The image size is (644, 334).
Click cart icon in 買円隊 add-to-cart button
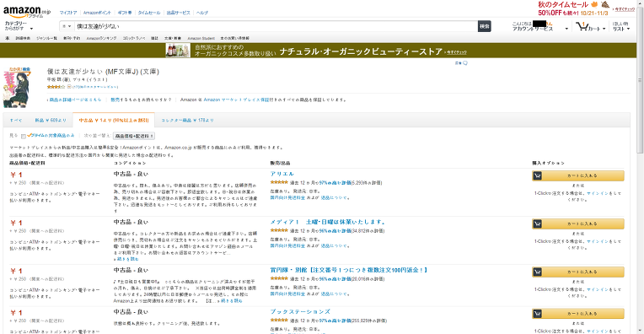(537, 272)
